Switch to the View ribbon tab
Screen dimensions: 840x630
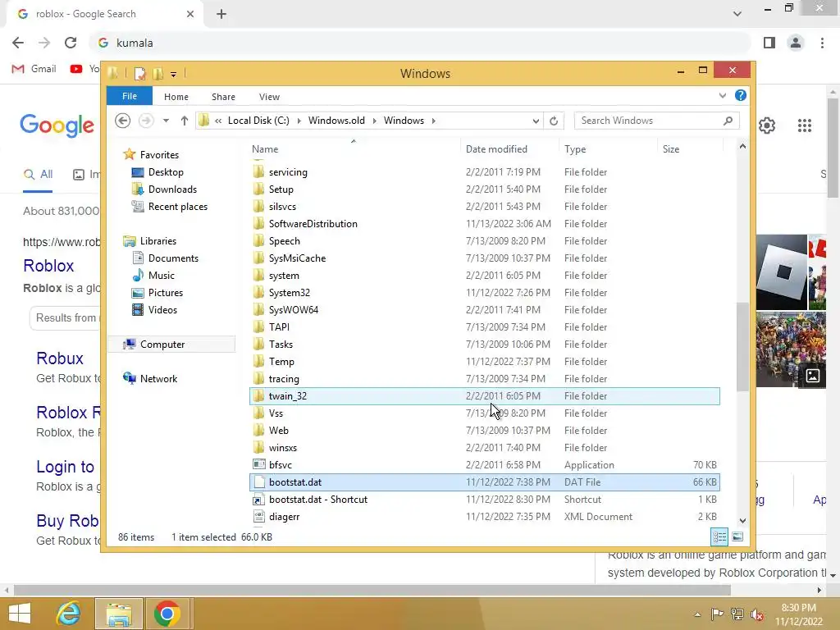point(269,97)
